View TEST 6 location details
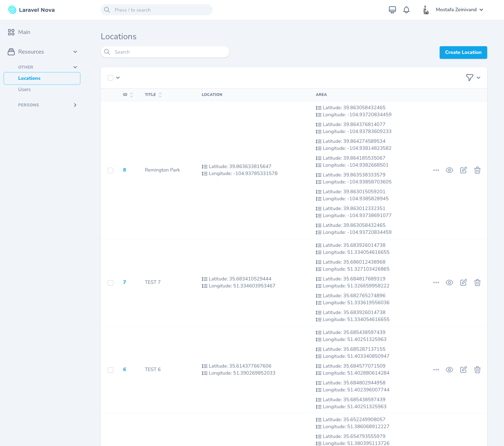The height and width of the screenshot is (446, 504). [x=449, y=370]
